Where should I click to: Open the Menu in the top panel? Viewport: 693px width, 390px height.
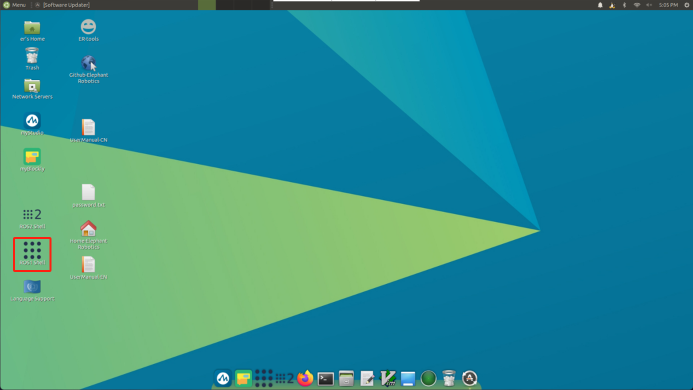tap(15, 5)
